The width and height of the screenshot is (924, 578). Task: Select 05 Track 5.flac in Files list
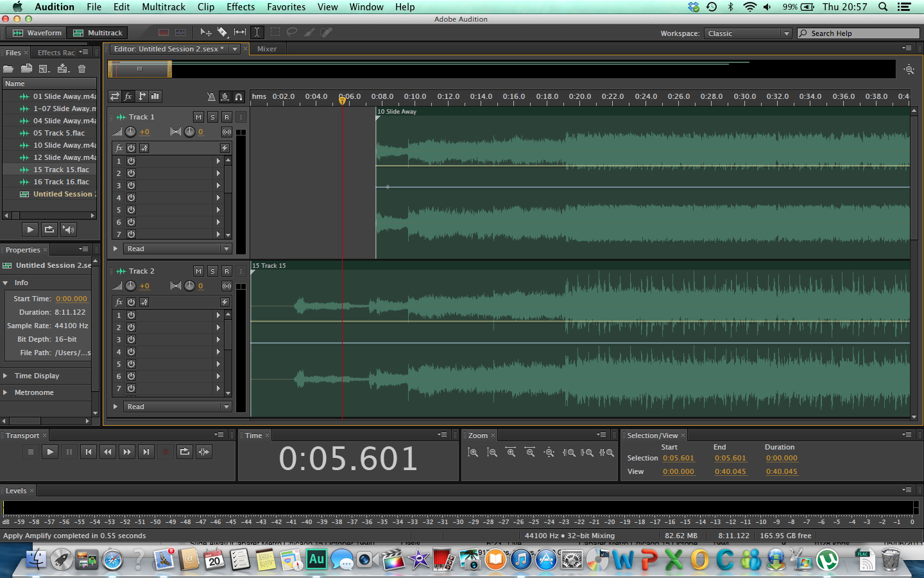(49, 133)
